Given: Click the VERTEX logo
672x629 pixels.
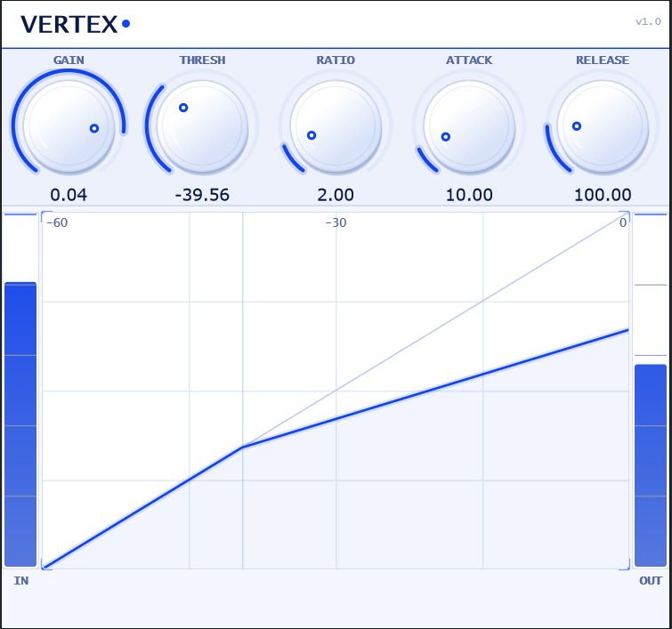Looking at the screenshot, I should (76, 24).
